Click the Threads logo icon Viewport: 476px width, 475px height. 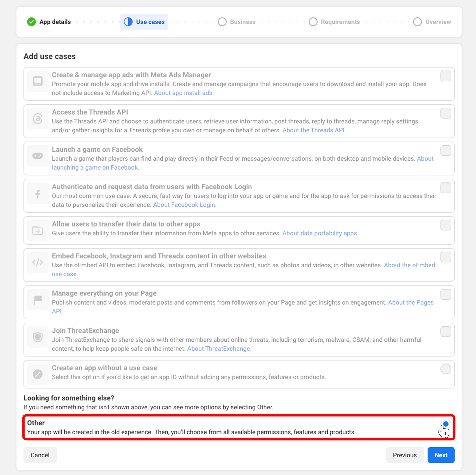[38, 118]
